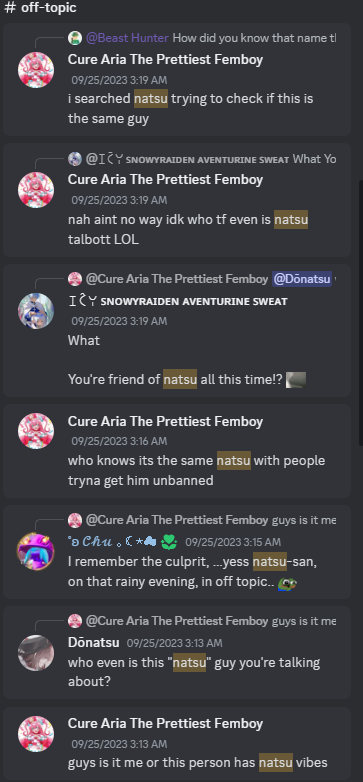Select the 'natsu vibes' search result message

[177, 743]
